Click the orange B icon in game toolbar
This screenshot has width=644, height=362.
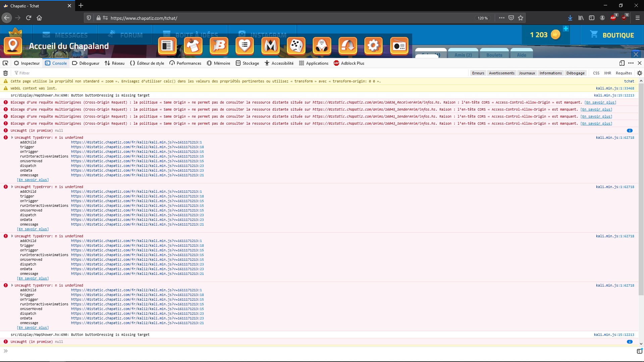pyautogui.click(x=219, y=46)
